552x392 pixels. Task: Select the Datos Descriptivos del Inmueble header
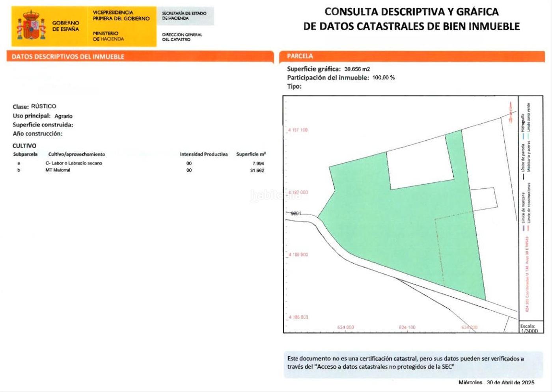pos(68,57)
